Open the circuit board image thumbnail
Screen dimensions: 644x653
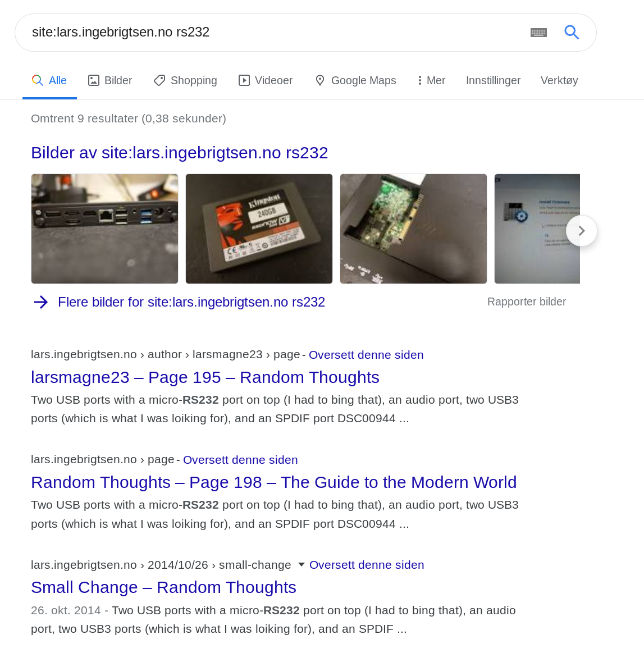point(413,229)
